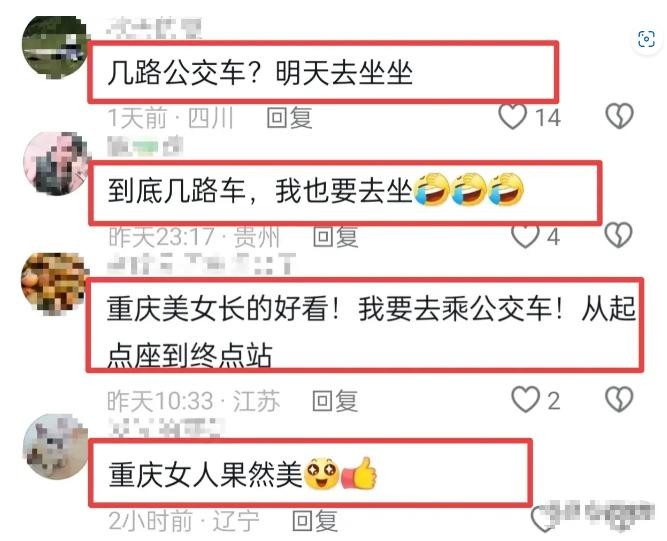
Task: Open the third commenter's orange avatar
Action: (x=54, y=284)
